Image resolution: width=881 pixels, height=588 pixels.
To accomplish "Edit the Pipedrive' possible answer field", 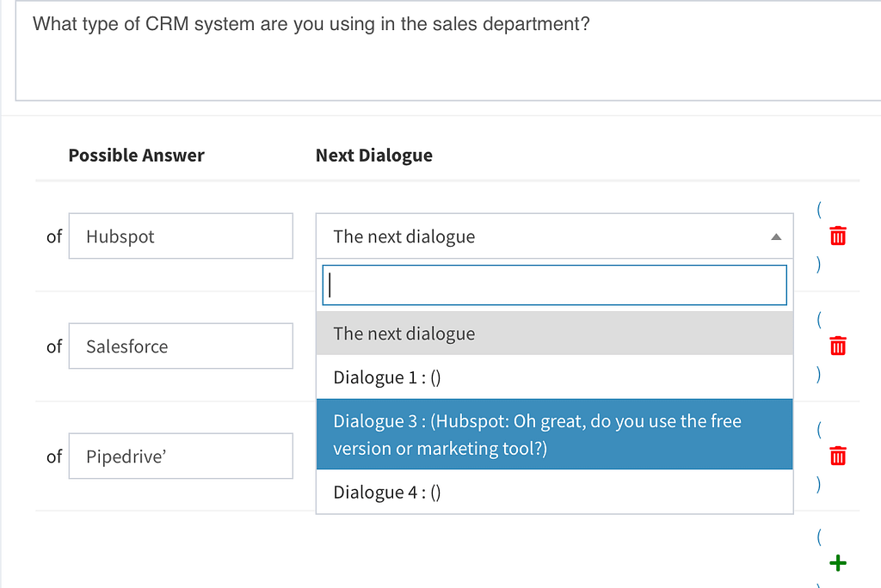I will point(181,456).
